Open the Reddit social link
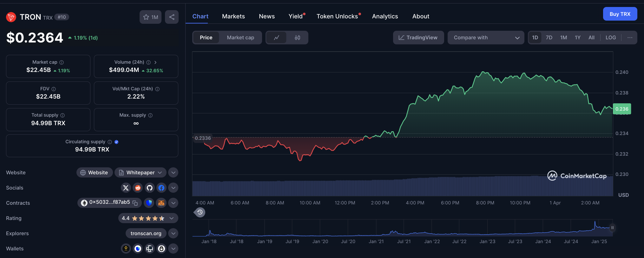This screenshot has height=258, width=644. pyautogui.click(x=138, y=188)
